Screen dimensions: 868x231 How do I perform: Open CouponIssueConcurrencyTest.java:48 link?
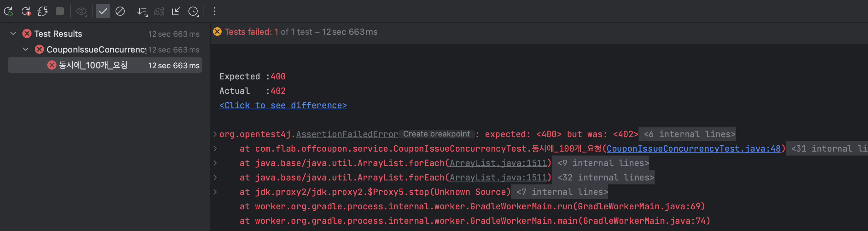coord(693,149)
